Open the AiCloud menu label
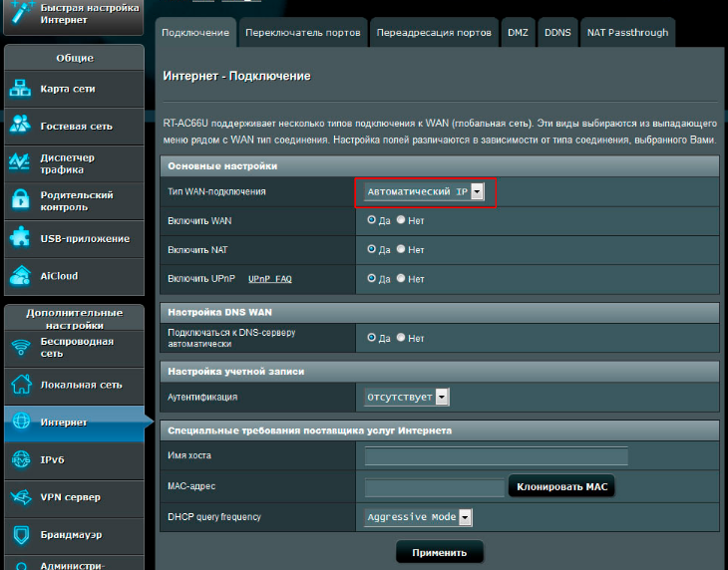The width and height of the screenshot is (728, 570). pos(59,276)
